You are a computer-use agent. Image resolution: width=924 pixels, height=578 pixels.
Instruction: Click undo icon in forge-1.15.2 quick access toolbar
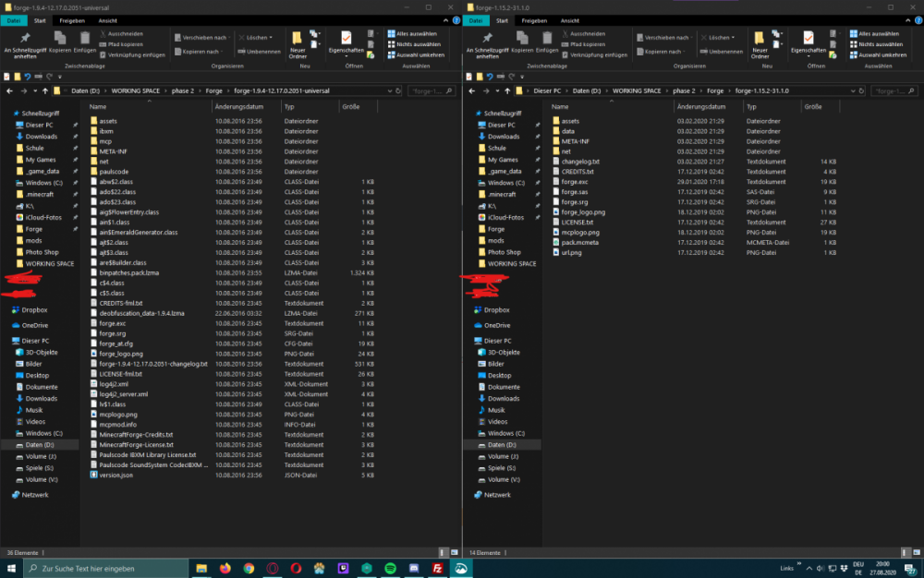[489, 77]
